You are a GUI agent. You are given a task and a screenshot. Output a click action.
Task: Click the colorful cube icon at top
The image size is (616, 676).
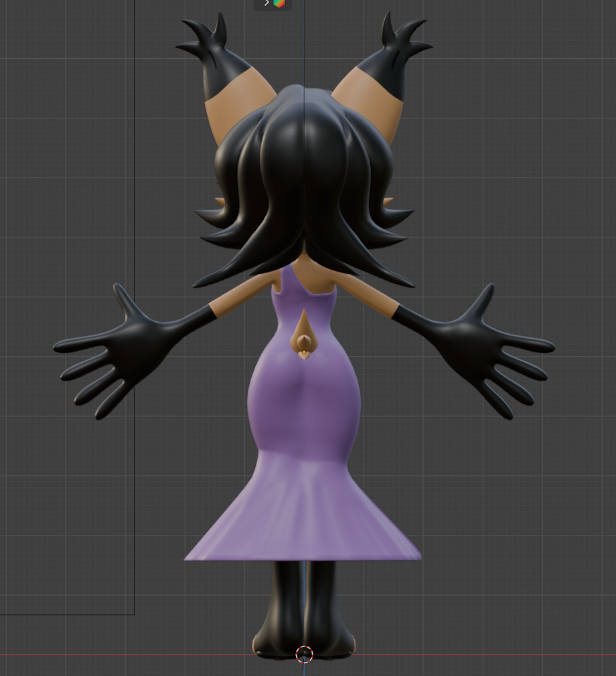279,3
